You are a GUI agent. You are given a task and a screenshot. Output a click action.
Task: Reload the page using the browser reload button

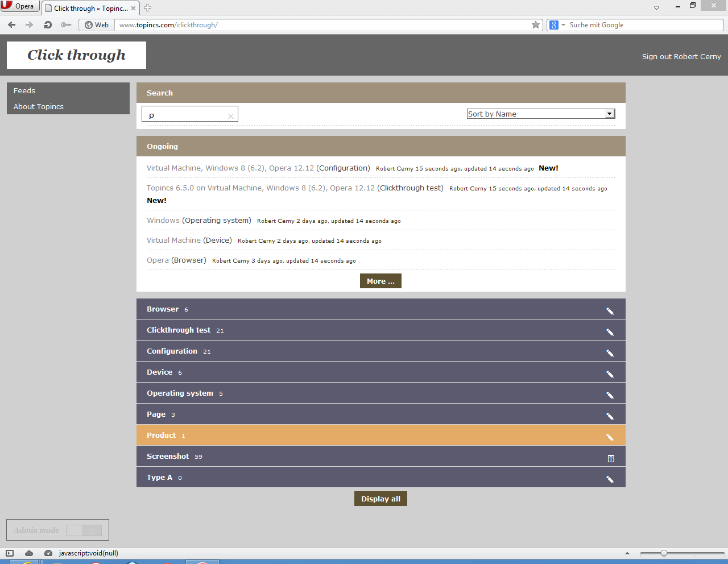pos(48,25)
